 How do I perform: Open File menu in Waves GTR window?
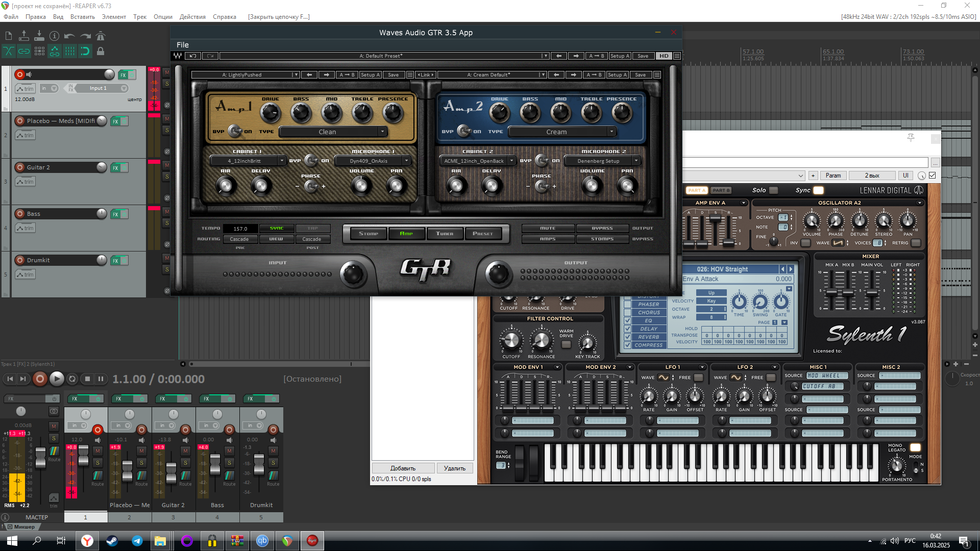tap(183, 45)
